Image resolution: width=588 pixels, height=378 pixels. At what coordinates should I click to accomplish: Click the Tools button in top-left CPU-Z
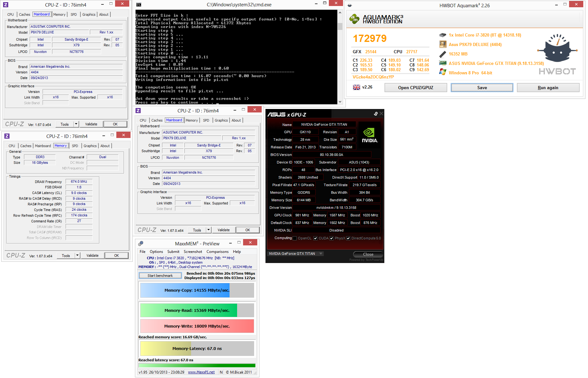point(64,124)
